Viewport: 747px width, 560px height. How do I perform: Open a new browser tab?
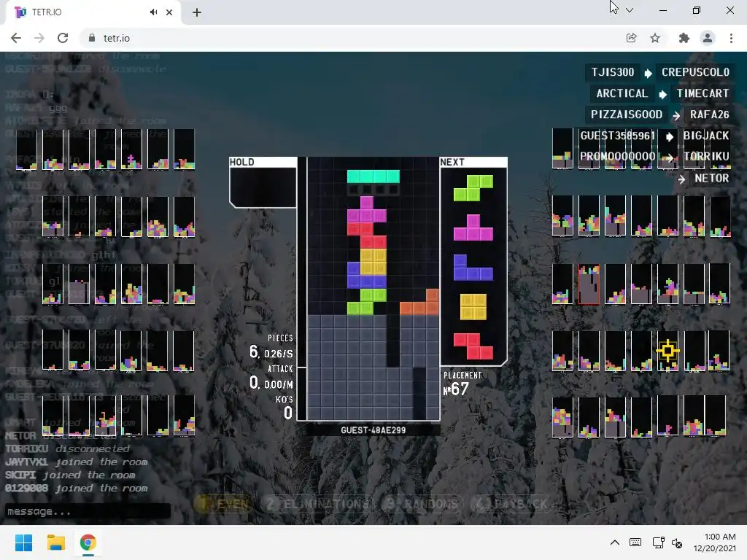197,12
